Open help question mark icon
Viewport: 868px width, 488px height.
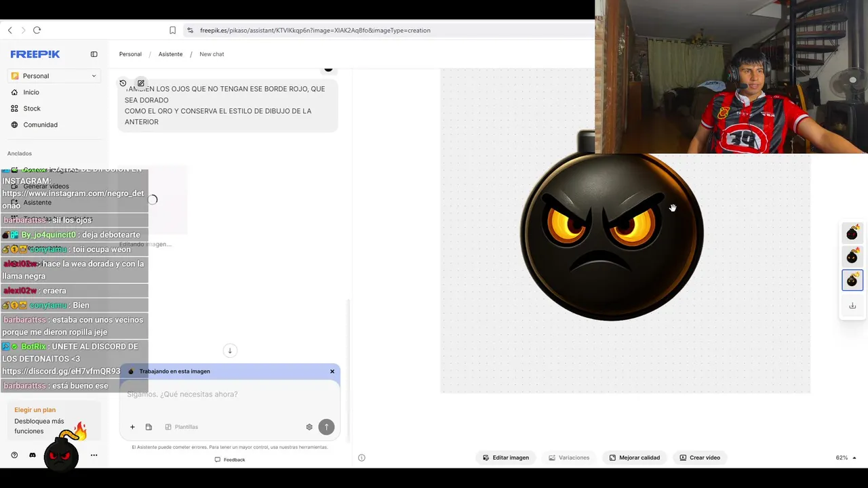pos(14,455)
